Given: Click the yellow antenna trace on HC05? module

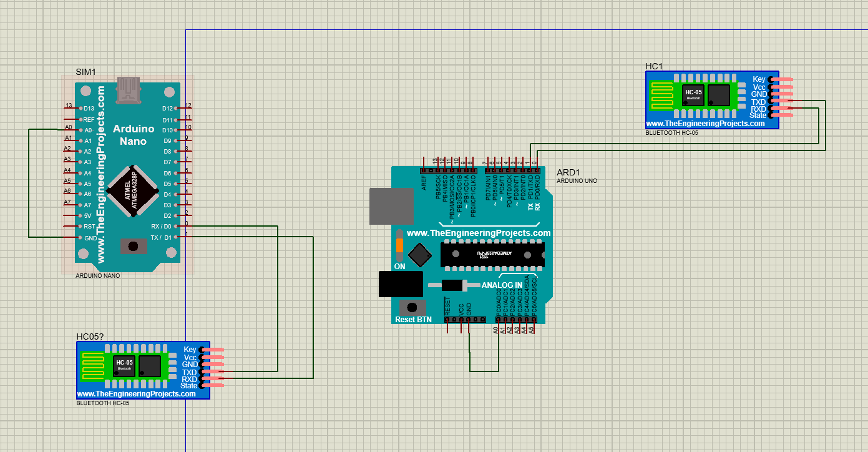Looking at the screenshot, I should (93, 366).
